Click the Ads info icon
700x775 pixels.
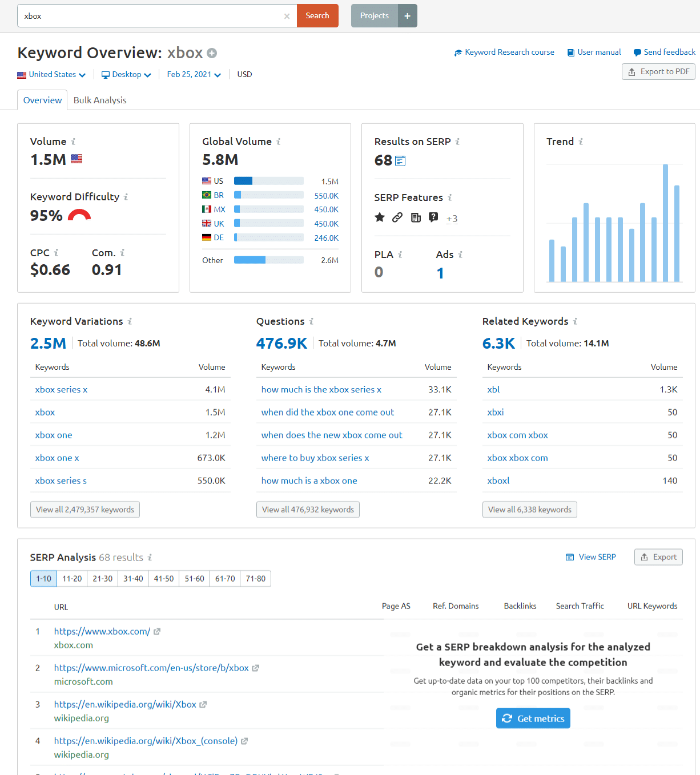[x=460, y=255]
